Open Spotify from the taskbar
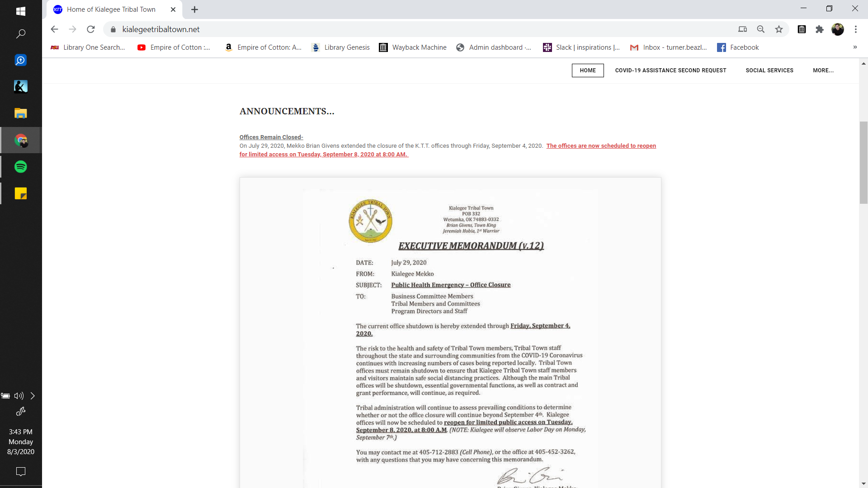Image resolution: width=868 pixels, height=488 pixels. pyautogui.click(x=21, y=167)
